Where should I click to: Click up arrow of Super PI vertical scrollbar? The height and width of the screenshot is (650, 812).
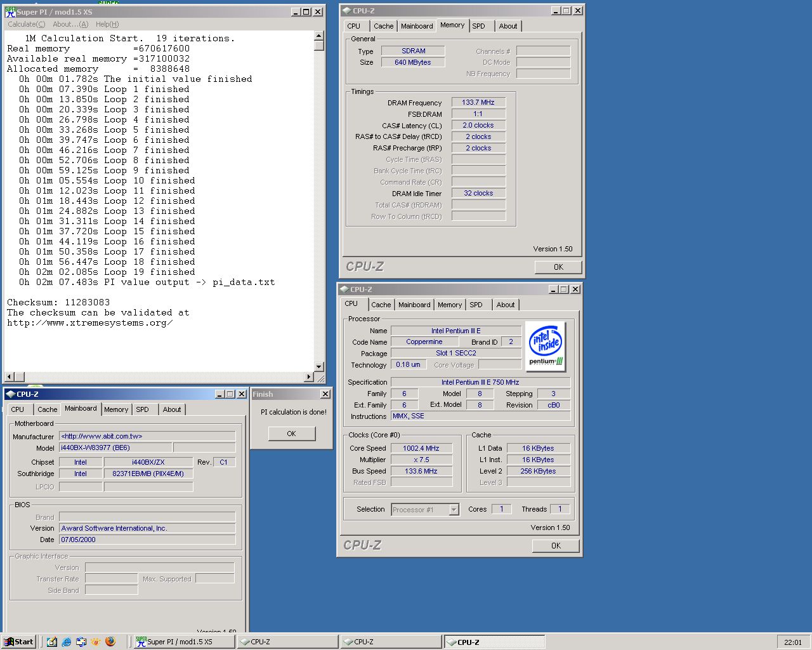(319, 36)
